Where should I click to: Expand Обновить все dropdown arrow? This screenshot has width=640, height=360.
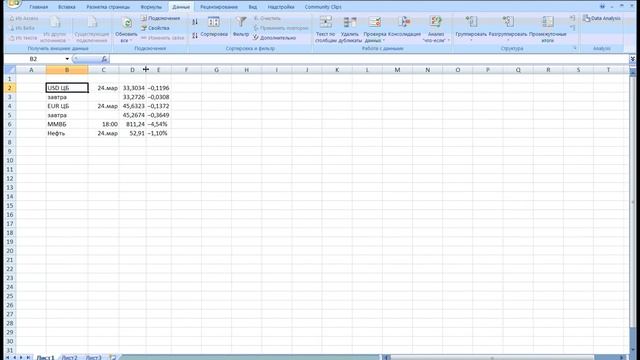coord(131,41)
